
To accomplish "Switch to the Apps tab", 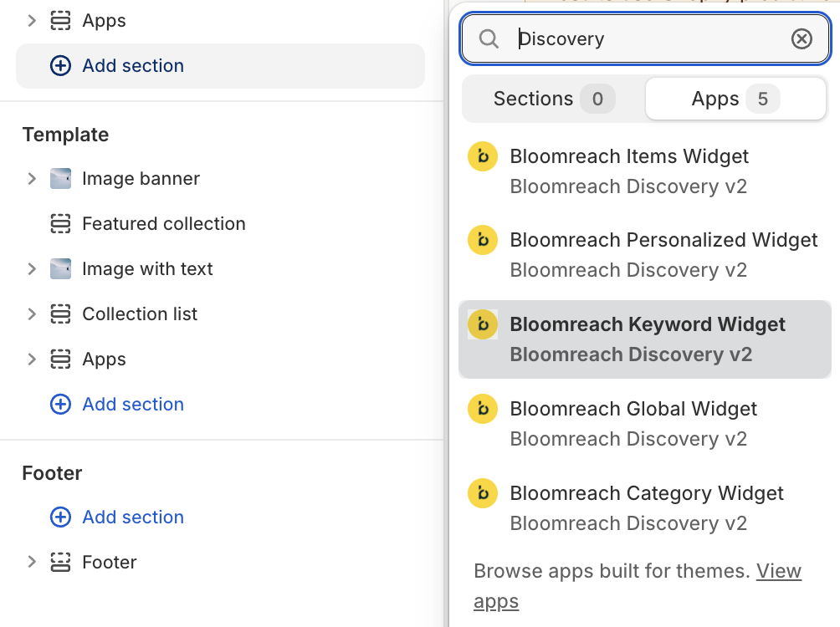I will [x=735, y=99].
